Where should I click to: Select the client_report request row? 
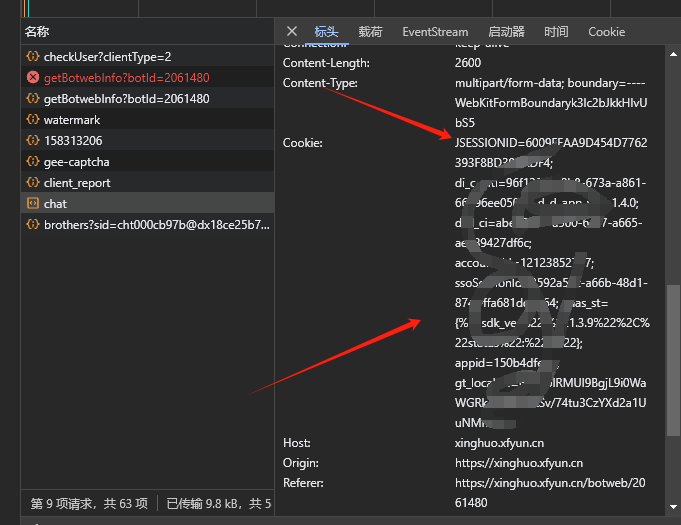77,183
